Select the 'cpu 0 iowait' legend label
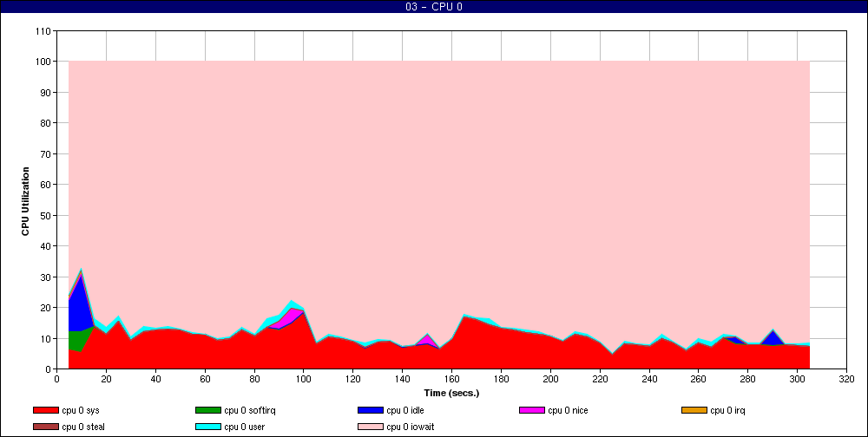This screenshot has width=868, height=437. pos(411,427)
